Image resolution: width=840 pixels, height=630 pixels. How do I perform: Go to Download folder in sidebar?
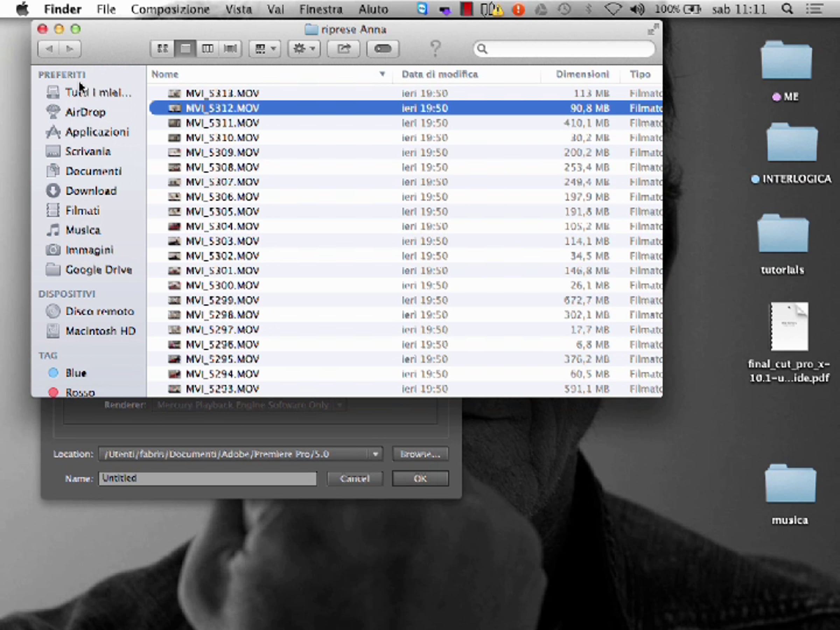(91, 191)
